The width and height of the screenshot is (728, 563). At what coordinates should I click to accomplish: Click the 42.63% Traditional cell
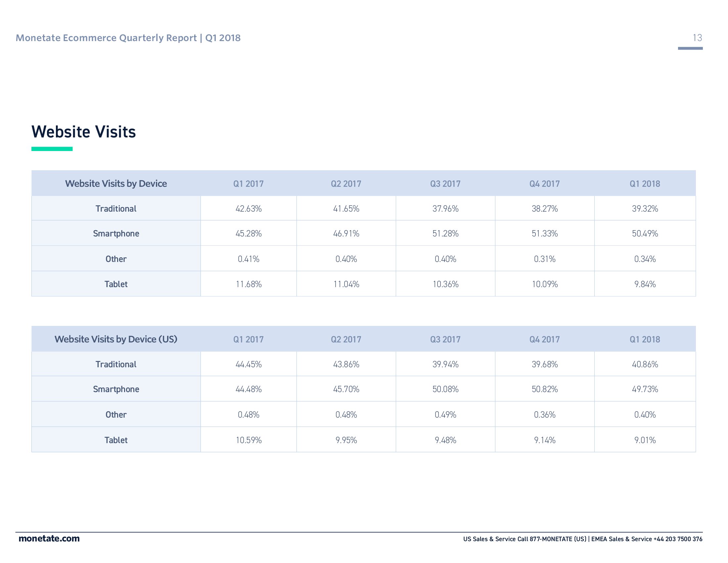click(248, 209)
